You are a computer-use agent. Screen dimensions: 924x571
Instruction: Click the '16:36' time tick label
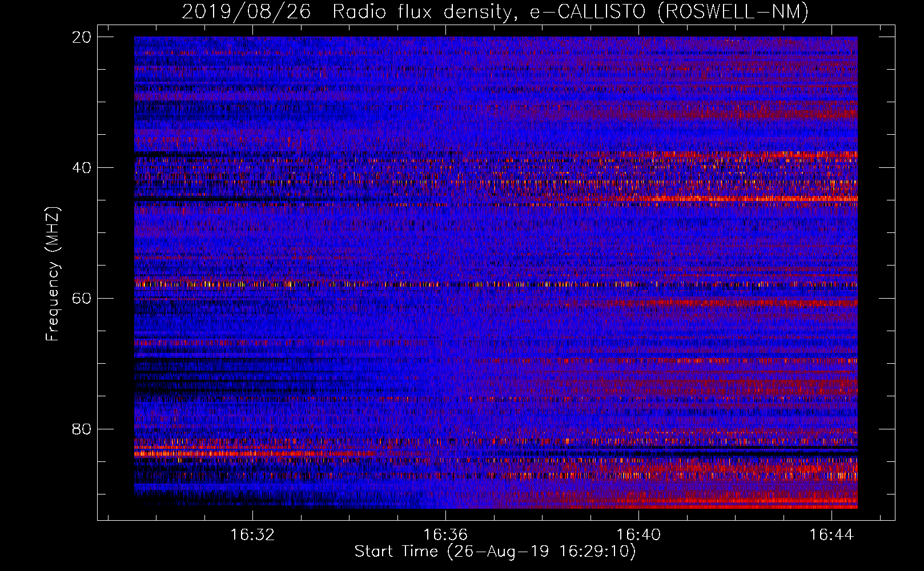(445, 535)
